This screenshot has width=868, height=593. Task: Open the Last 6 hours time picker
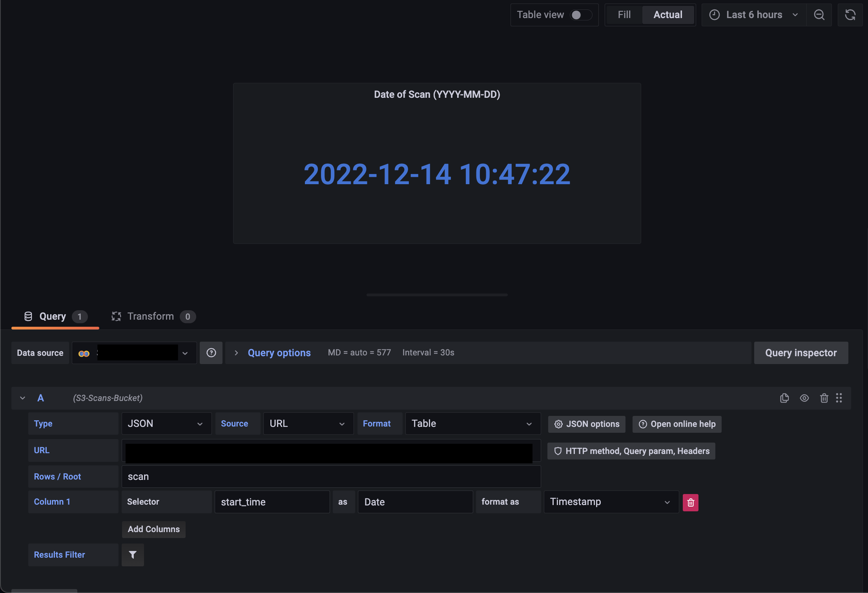point(753,15)
